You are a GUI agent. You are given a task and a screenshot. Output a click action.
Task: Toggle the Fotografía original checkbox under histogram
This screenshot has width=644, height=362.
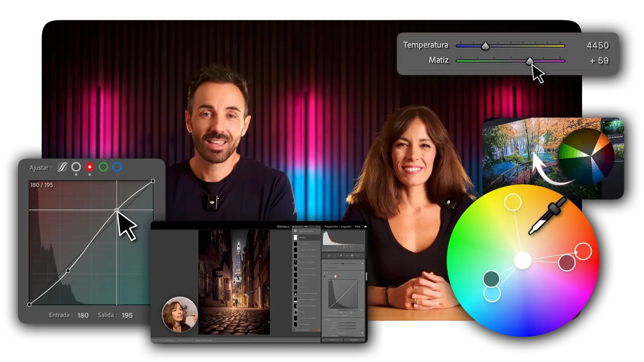click(x=324, y=250)
